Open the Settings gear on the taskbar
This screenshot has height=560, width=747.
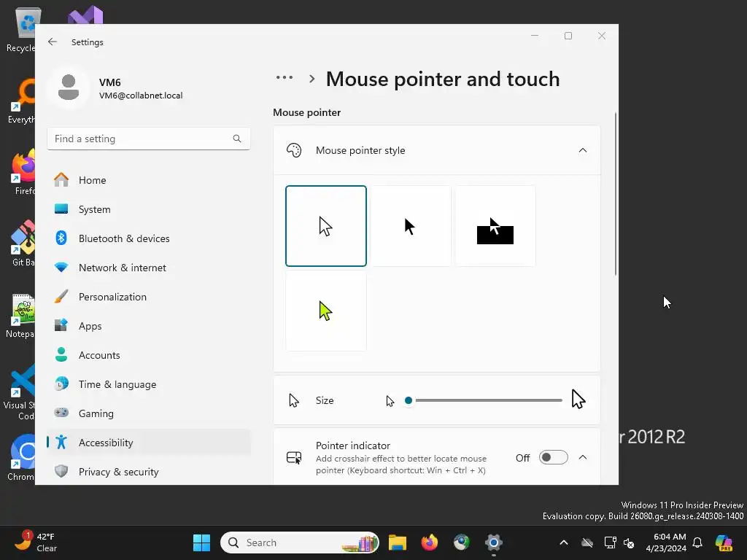click(x=494, y=542)
